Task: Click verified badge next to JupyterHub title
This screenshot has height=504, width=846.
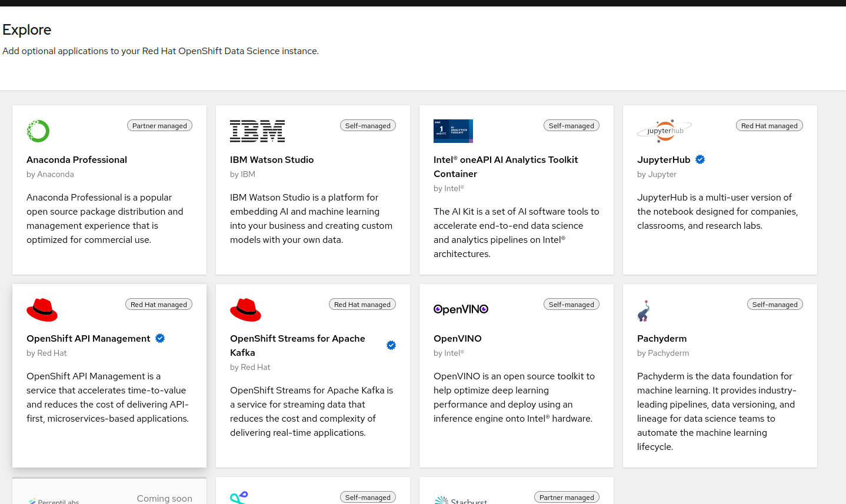Action: (x=700, y=159)
